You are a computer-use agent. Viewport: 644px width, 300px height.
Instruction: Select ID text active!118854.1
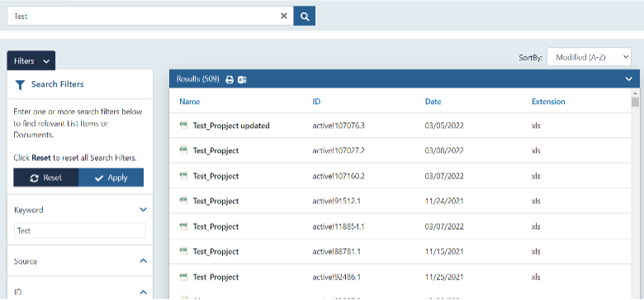[x=339, y=226]
